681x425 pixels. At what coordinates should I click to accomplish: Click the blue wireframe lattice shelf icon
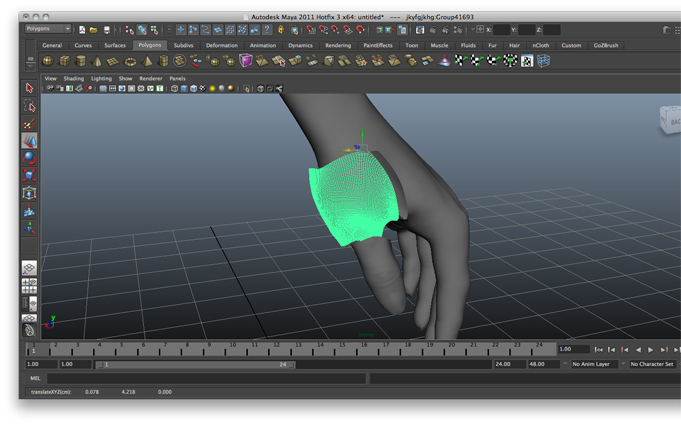click(543, 61)
